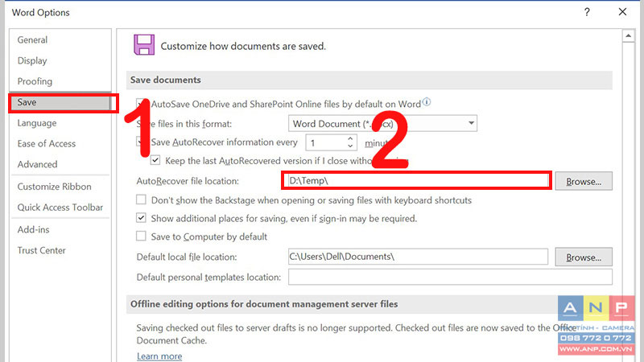Viewport: 644px width, 362px height.
Task: Select the Save category
Action: 60,102
